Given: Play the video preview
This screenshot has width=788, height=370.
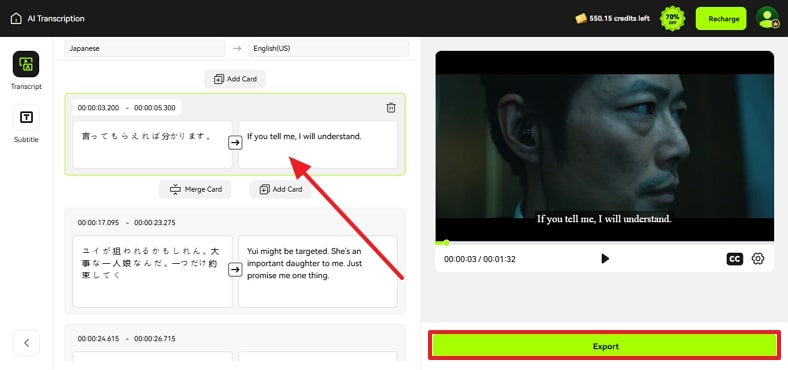Looking at the screenshot, I should 605,258.
